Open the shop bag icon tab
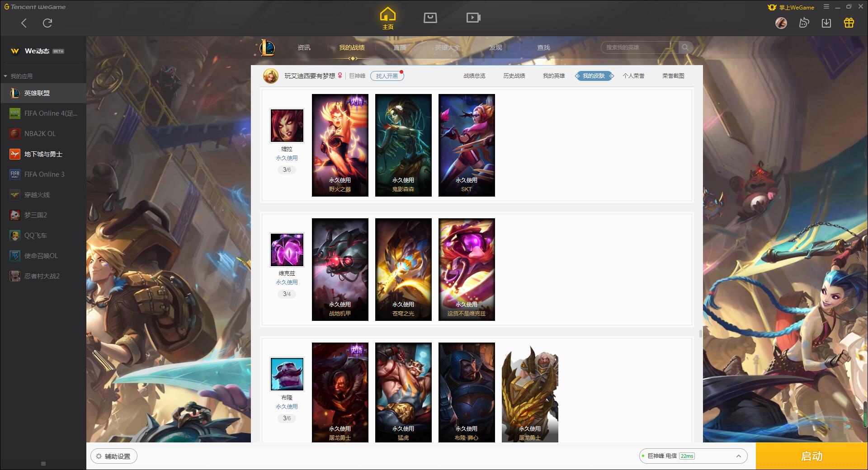Screen dimensions: 868x470 430,18
